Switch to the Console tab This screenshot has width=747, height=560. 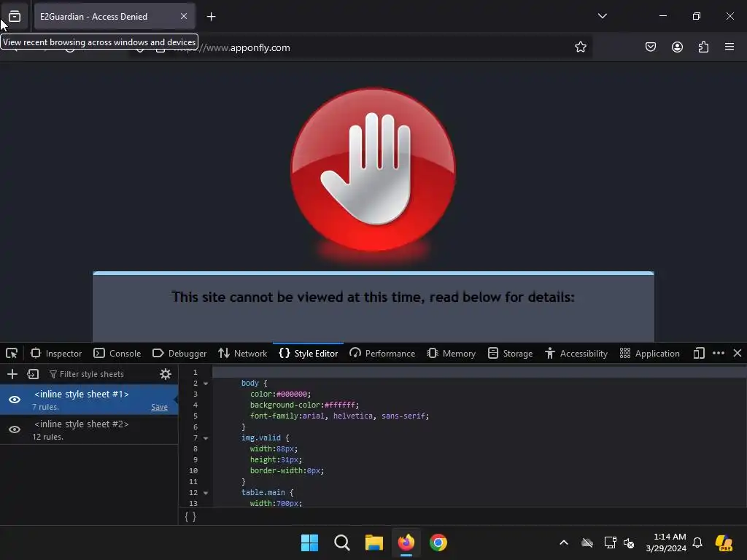117,354
